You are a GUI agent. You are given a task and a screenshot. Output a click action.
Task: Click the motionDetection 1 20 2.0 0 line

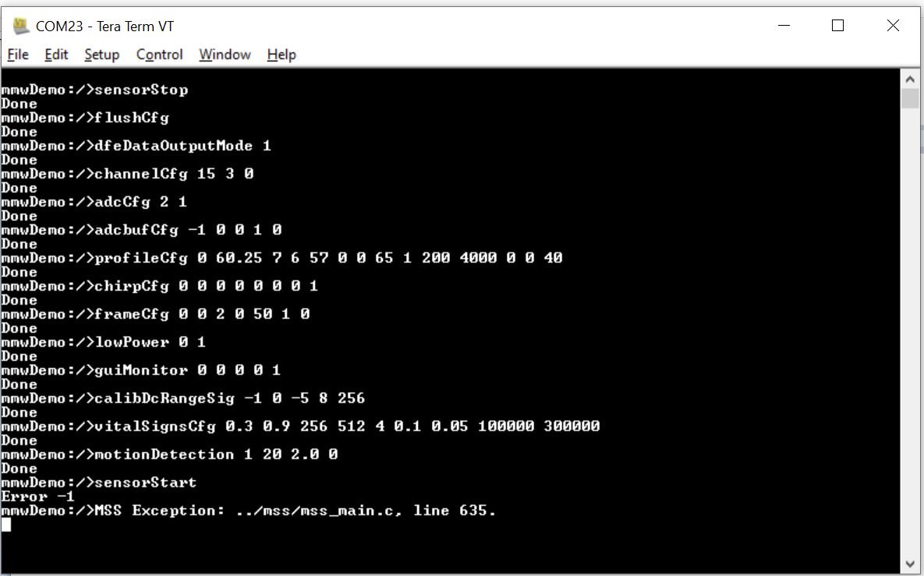[x=170, y=454]
